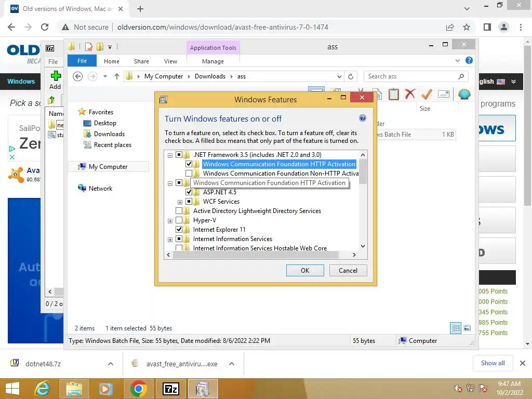
Task: Click Quick Access new folder icon
Action: pyautogui.click(x=100, y=47)
